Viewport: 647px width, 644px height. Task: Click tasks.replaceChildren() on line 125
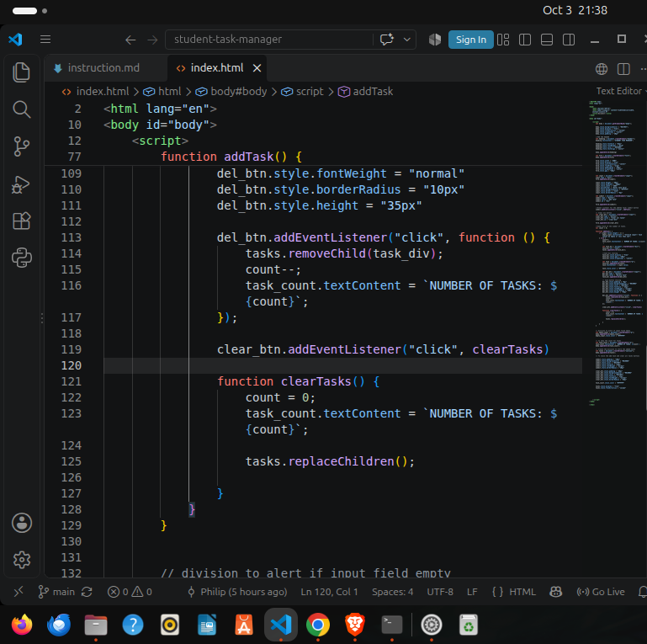point(330,461)
